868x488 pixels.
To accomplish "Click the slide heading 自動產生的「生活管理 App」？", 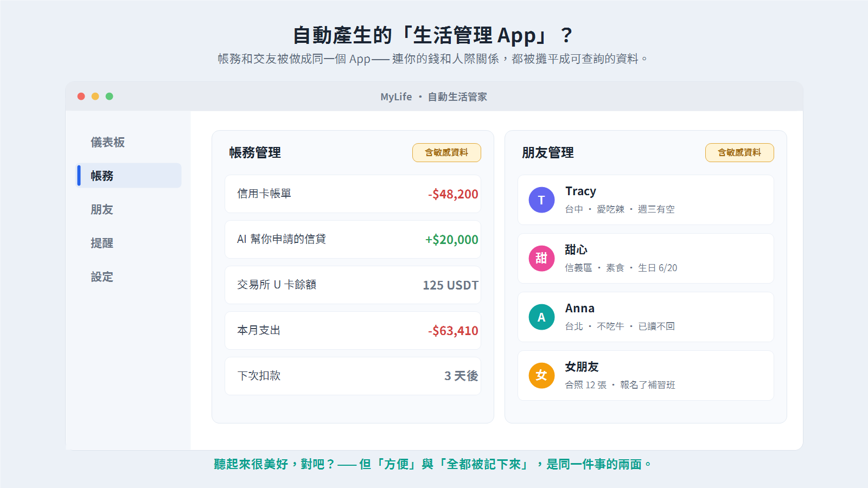I will 434,35.
